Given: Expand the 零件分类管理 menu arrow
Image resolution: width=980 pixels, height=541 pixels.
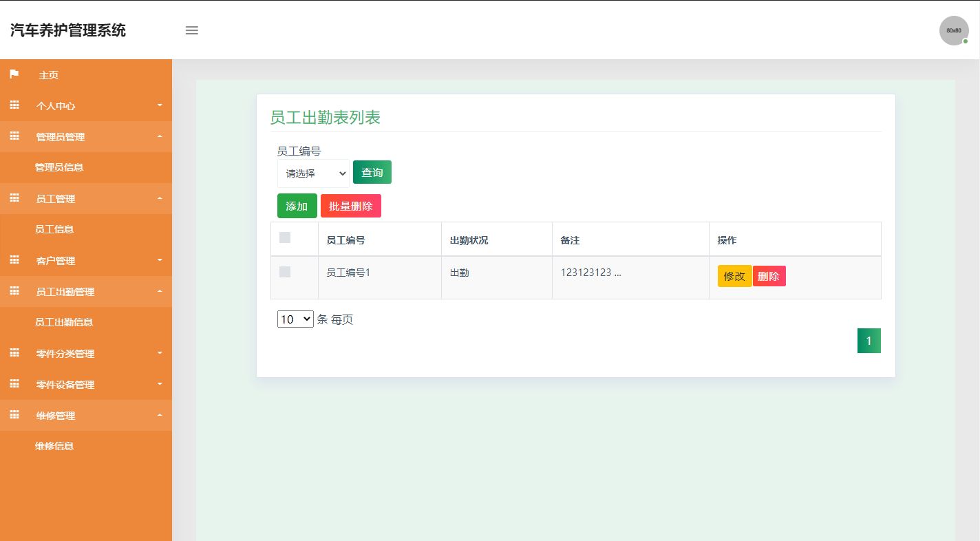Looking at the screenshot, I should coord(160,353).
